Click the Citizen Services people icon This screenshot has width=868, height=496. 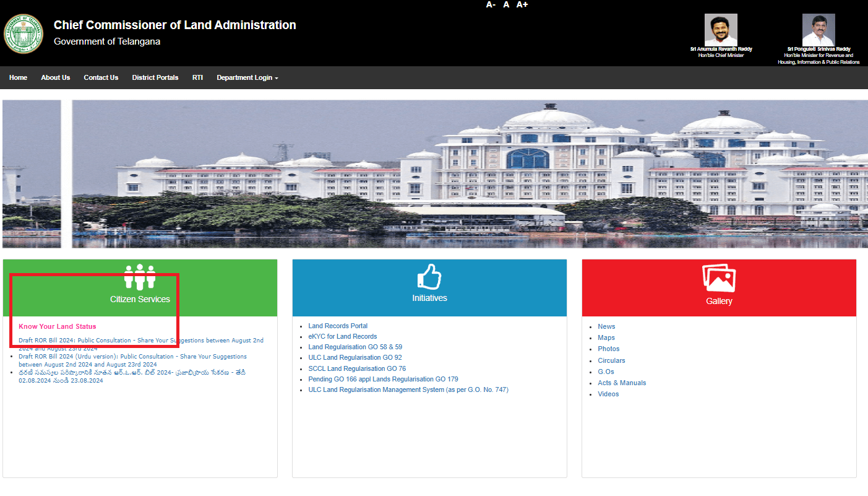[140, 277]
